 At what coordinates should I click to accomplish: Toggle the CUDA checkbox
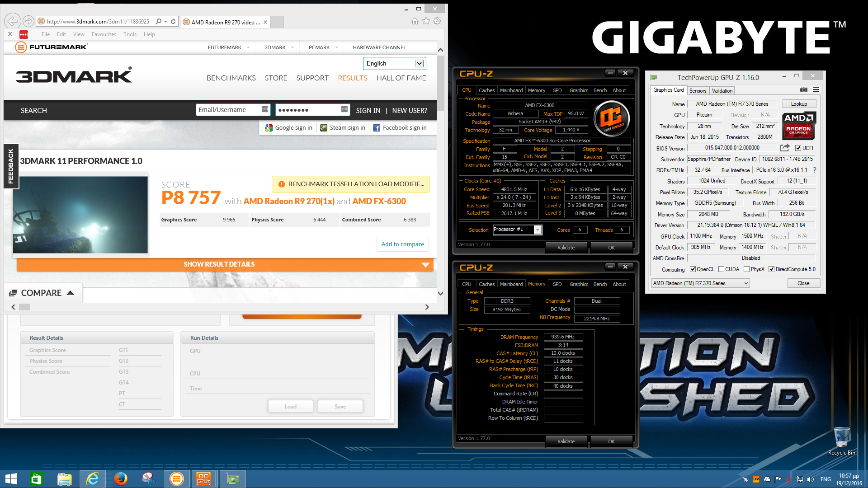[x=721, y=269]
